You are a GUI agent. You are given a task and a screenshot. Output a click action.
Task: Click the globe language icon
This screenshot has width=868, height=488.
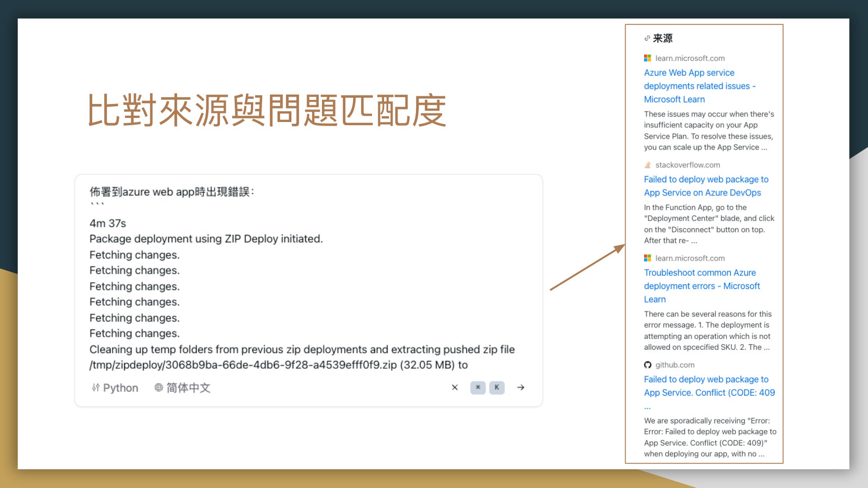pyautogui.click(x=159, y=388)
